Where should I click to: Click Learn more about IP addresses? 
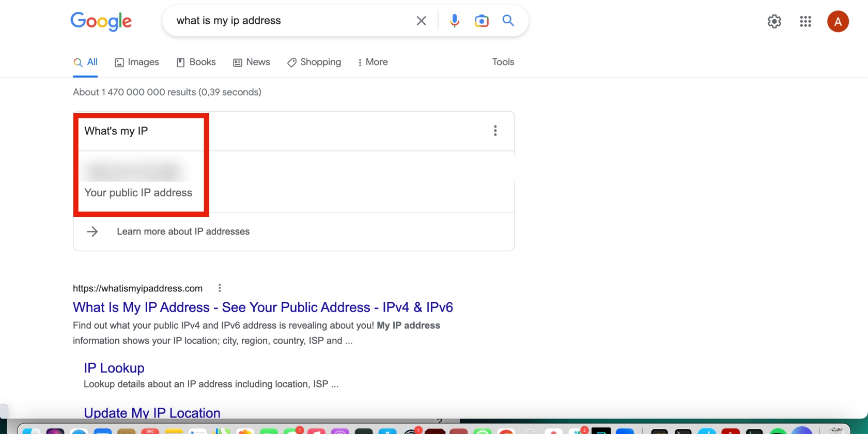(x=183, y=231)
